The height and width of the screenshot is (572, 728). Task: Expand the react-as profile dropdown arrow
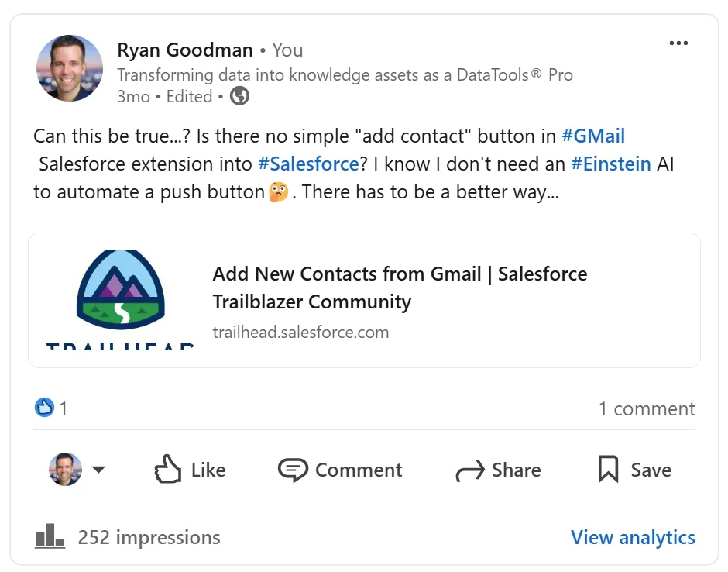point(98,470)
